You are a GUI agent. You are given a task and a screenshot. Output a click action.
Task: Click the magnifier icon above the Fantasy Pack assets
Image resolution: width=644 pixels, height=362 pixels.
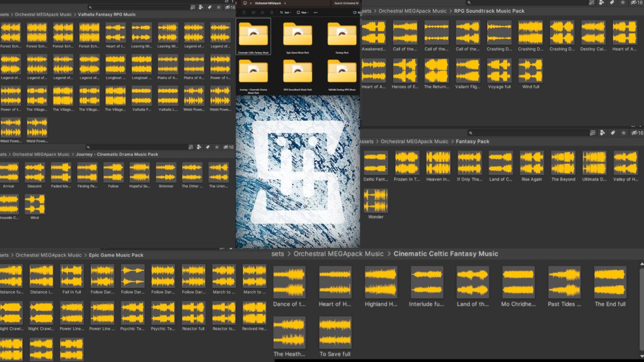471,132
